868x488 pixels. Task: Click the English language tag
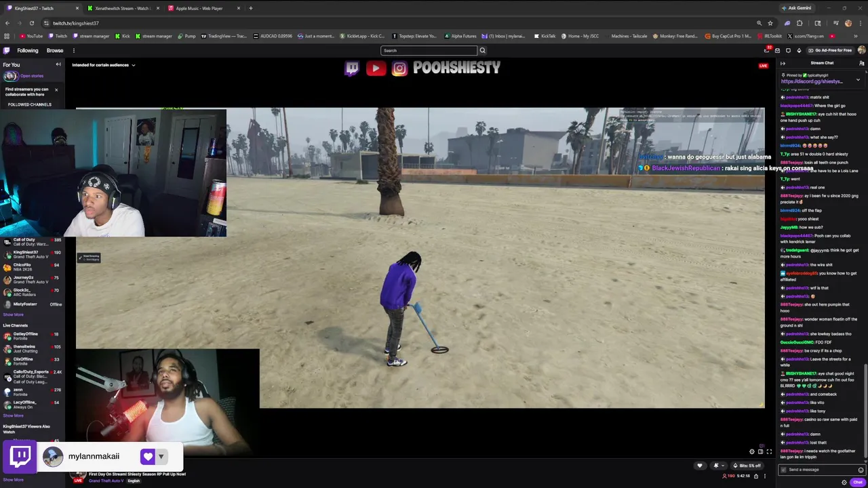click(x=134, y=481)
